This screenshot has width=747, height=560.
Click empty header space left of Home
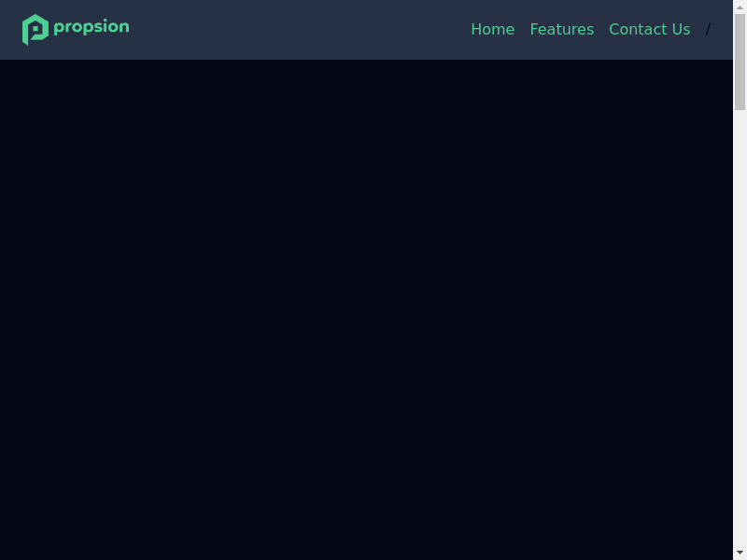point(299,30)
